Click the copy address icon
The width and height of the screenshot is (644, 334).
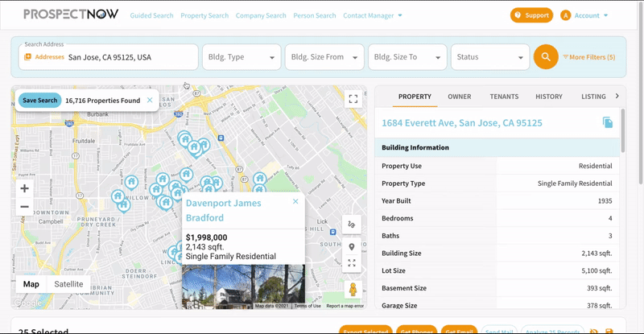point(608,123)
